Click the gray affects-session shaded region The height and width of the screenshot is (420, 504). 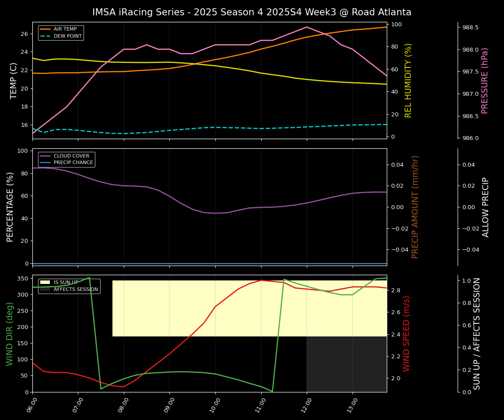[x=346, y=364]
